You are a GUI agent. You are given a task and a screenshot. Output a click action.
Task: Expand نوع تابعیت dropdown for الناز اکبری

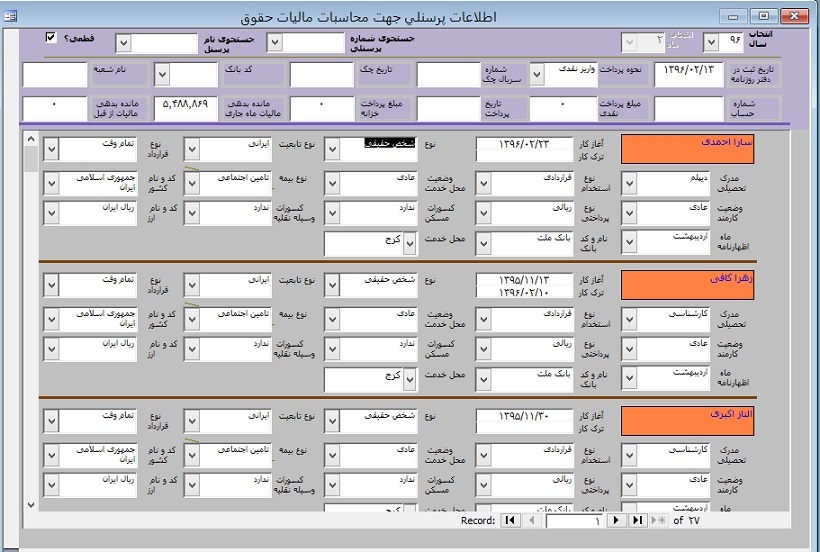191,421
